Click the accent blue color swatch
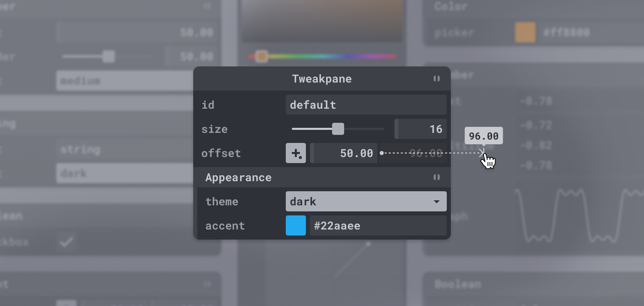This screenshot has width=644, height=306. [296, 225]
